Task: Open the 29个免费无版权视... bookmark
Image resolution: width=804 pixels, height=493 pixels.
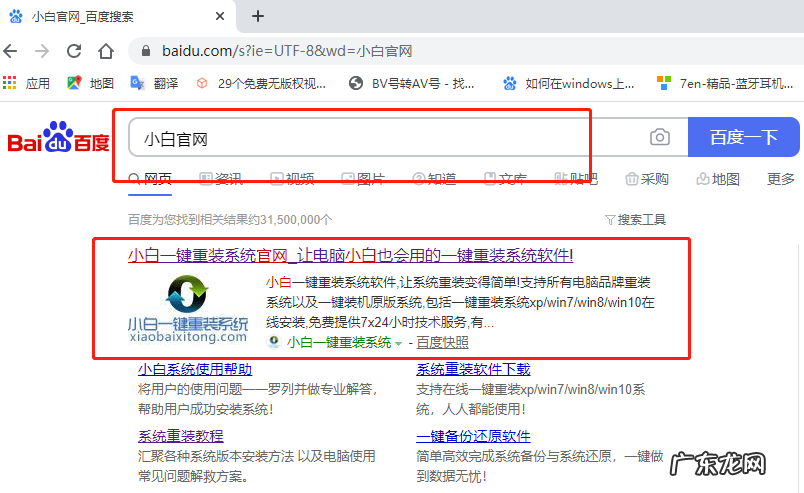Action: [262, 83]
